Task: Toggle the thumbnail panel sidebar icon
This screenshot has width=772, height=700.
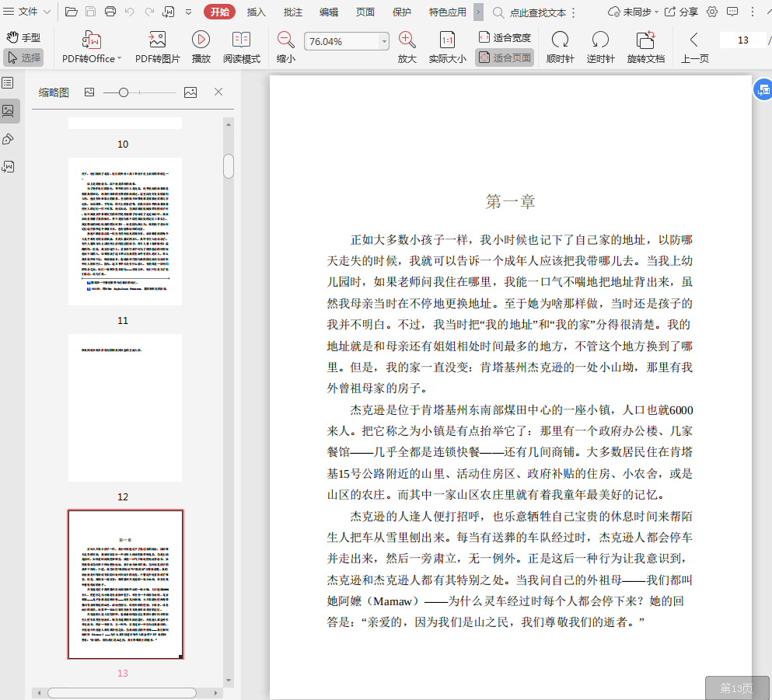Action: click(x=9, y=110)
